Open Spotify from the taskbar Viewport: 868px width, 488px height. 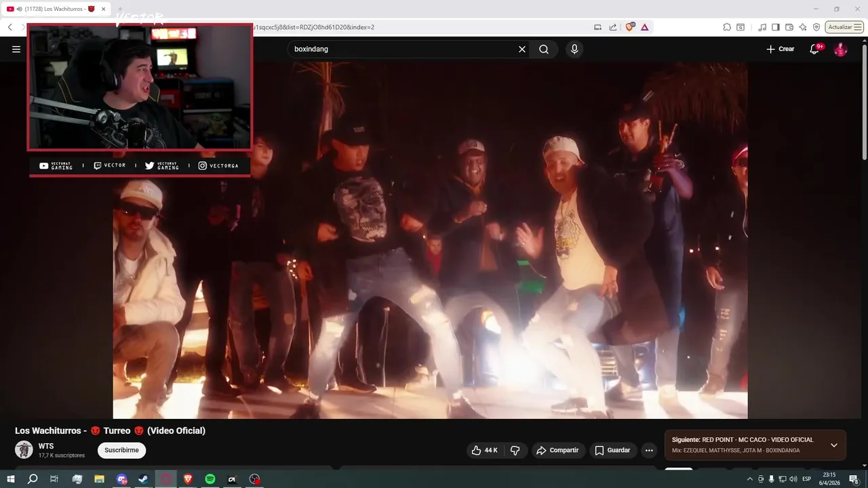(210, 479)
